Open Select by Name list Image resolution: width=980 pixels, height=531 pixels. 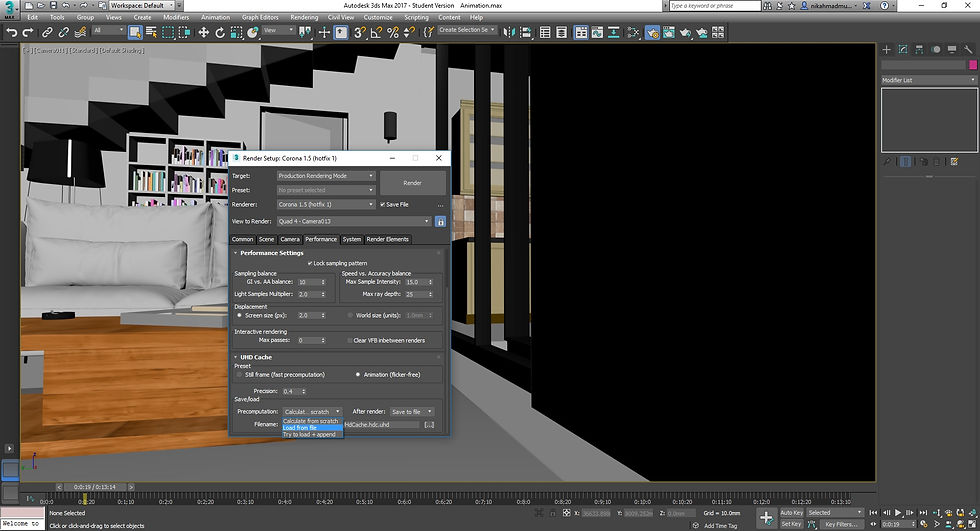click(x=151, y=32)
